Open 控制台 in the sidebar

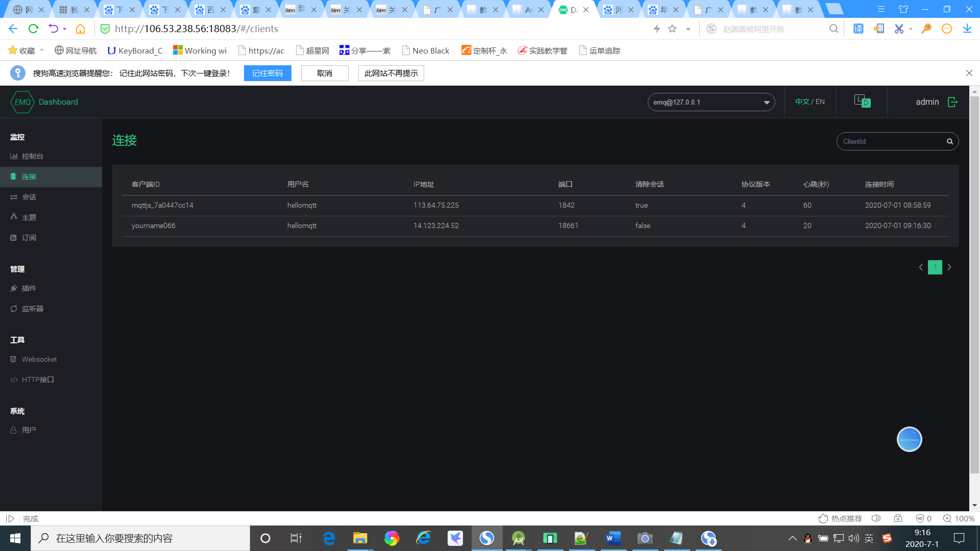pos(32,156)
